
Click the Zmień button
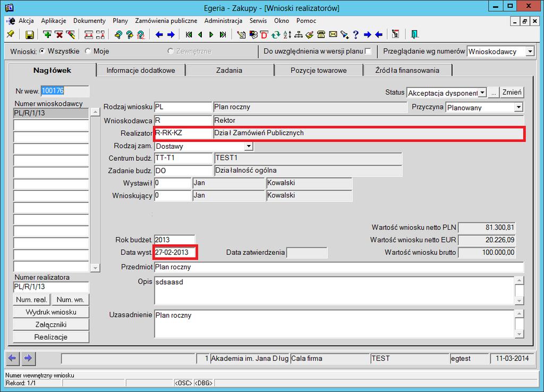click(x=512, y=92)
